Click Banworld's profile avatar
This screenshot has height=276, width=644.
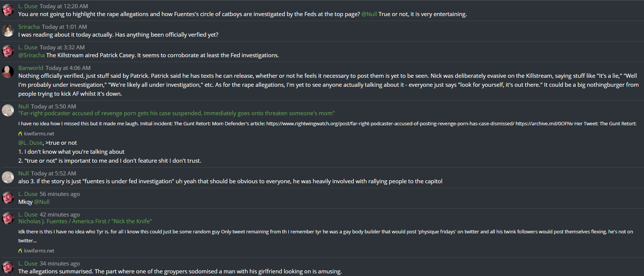point(8,71)
